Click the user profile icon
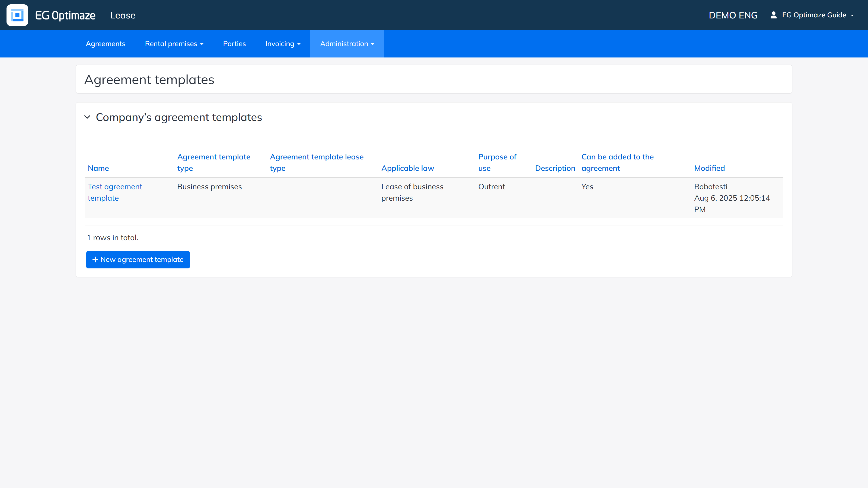Viewport: 868px width, 488px height. click(x=773, y=15)
